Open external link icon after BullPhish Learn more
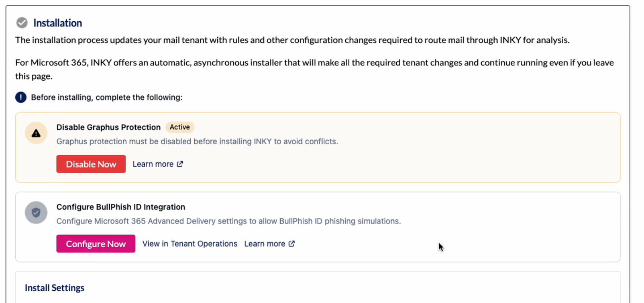Viewport: 644px width, 303px height. [x=291, y=244]
